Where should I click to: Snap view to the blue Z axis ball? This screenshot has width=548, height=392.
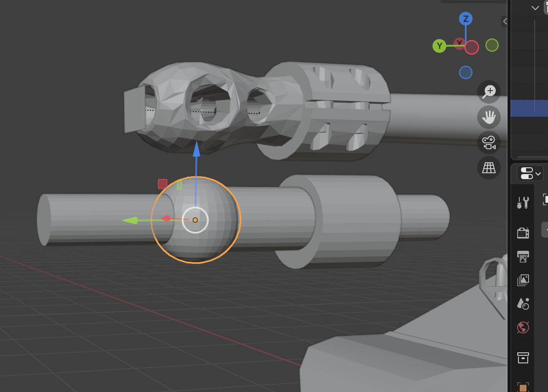click(x=466, y=19)
